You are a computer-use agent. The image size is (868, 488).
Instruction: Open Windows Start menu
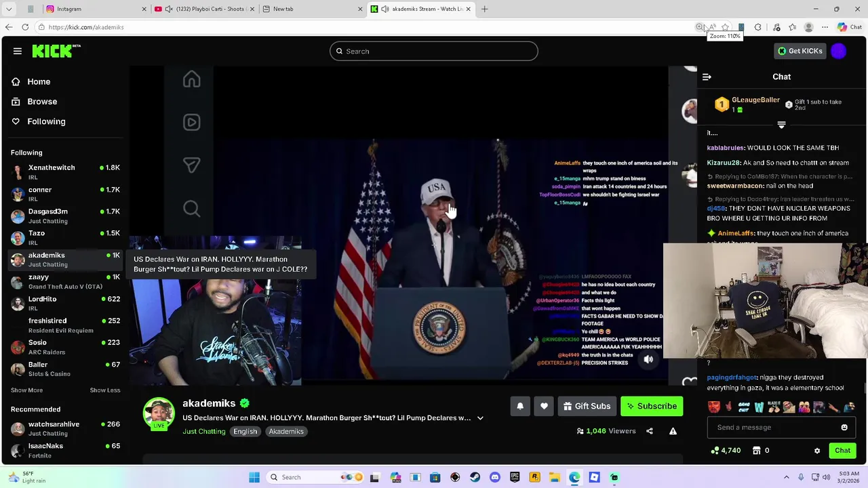coord(254,477)
